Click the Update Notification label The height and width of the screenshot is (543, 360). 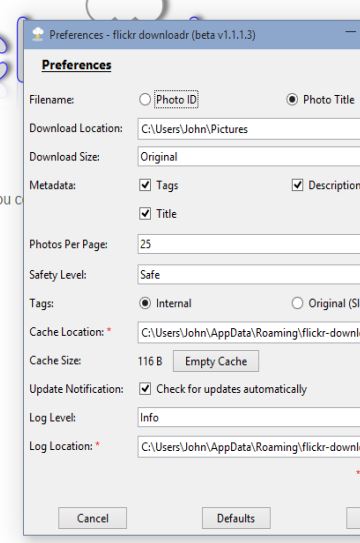pyautogui.click(x=76, y=389)
